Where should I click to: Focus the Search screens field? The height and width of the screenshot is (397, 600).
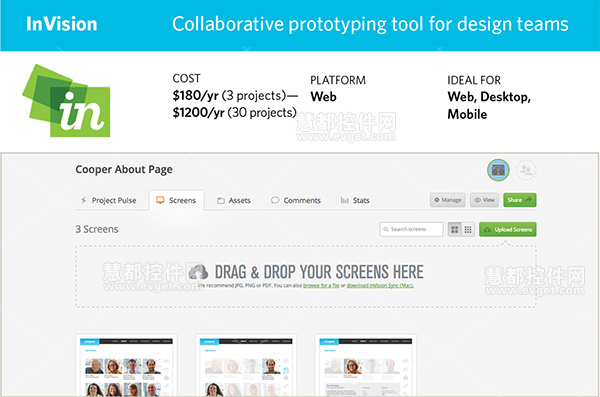(411, 229)
